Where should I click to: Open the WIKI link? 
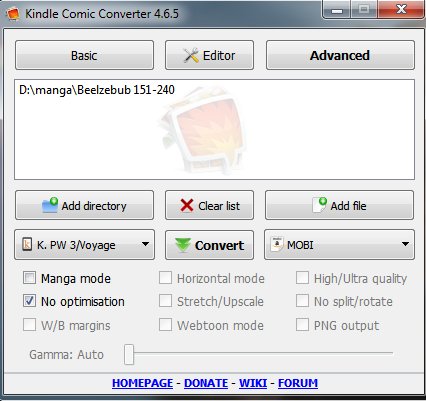coord(253,383)
